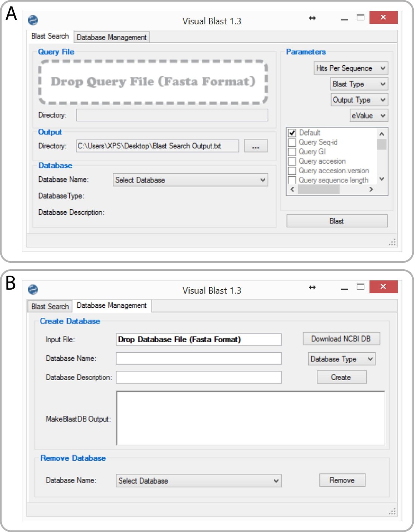Click scroll-up arrow of output fields list
The width and height of the screenshot is (414, 532).
(x=382, y=134)
